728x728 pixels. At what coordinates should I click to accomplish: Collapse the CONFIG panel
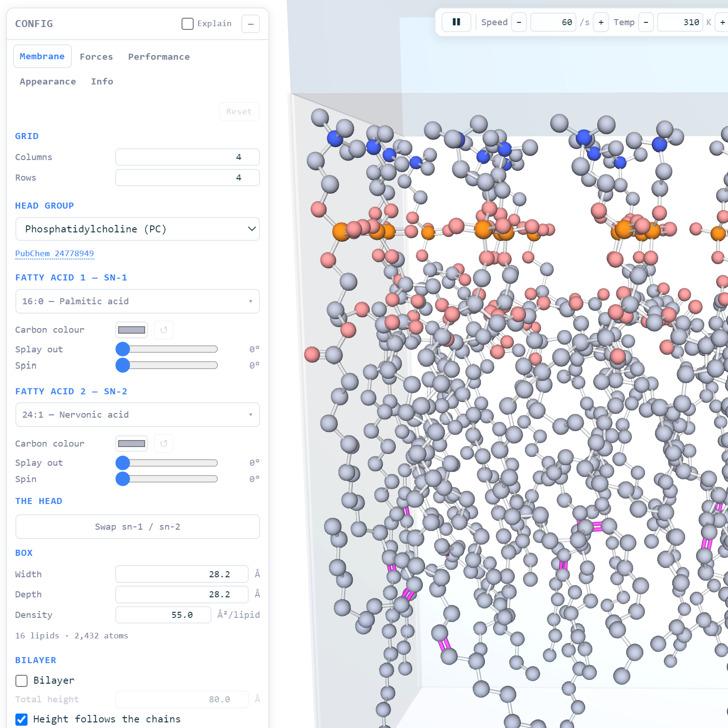pyautogui.click(x=251, y=24)
